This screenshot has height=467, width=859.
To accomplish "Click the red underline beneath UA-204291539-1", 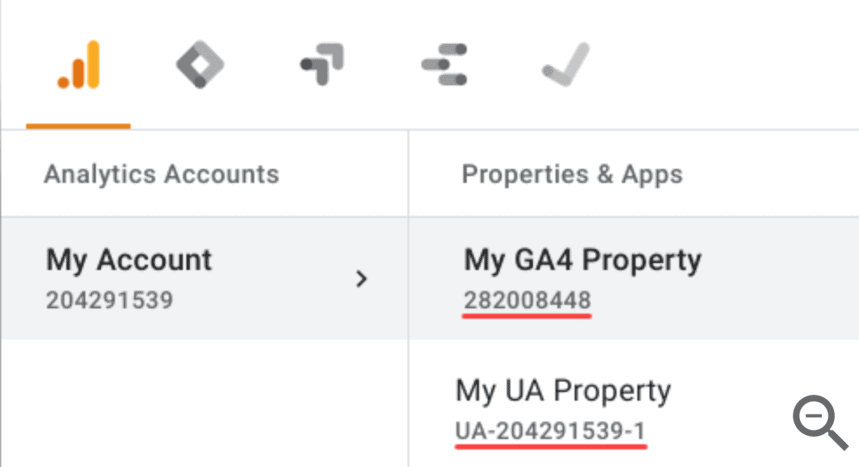I will (x=550, y=446).
